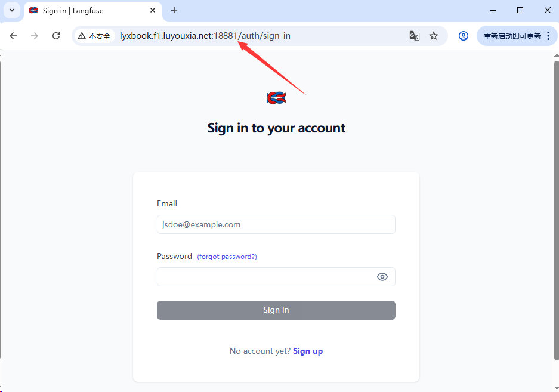Bookmark this page with the star icon
The height and width of the screenshot is (392, 559).
tap(434, 36)
